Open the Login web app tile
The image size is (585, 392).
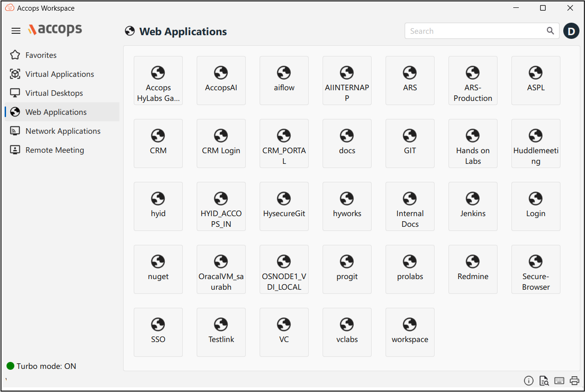[x=536, y=206]
